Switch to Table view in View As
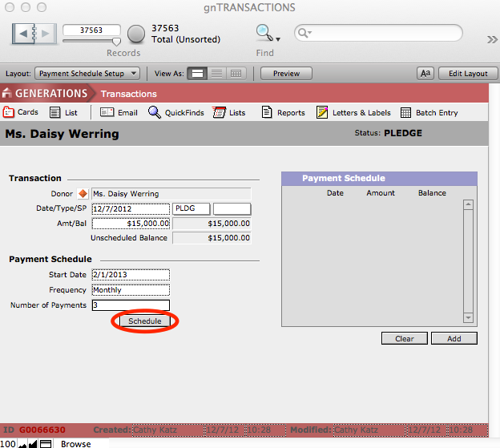500x448 pixels. click(x=236, y=73)
